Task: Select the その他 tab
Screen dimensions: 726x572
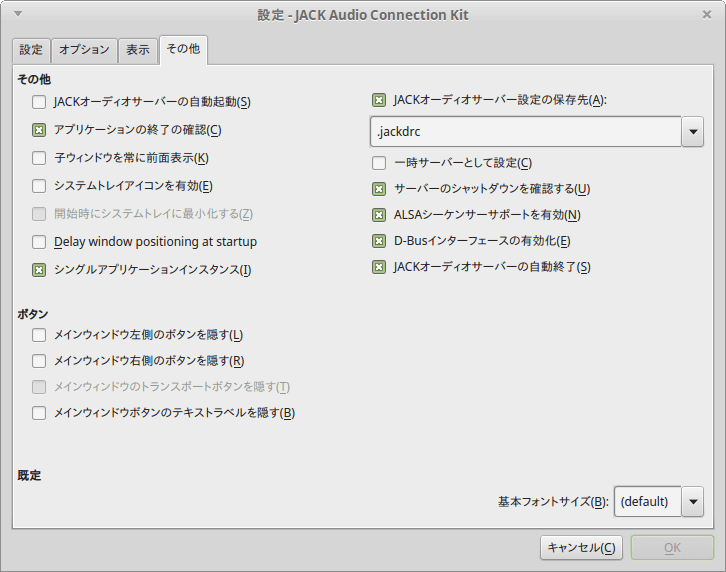Action: [183, 49]
